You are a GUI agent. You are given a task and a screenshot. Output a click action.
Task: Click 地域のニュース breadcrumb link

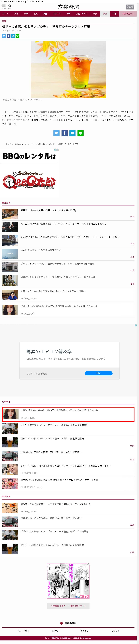pos(21,144)
